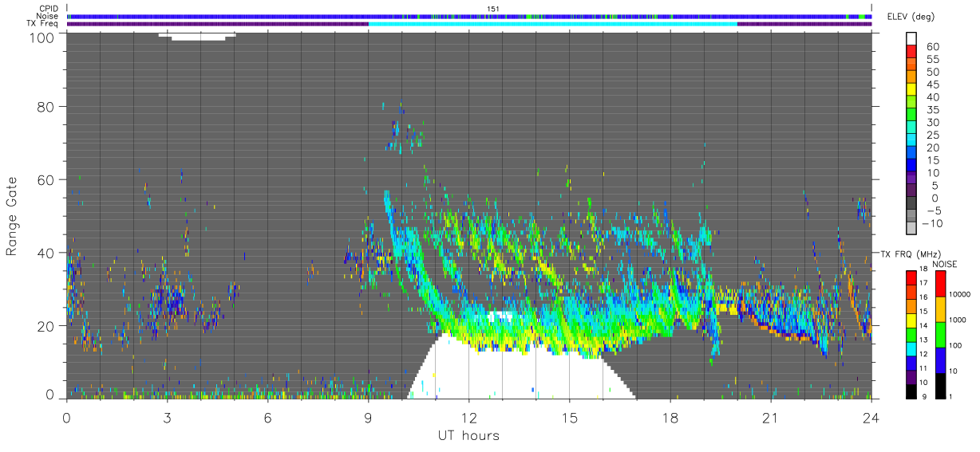Viewport: 980px width, 452px height.
Task: Click the '0' tick on the UT hours axis
Action: (66, 417)
